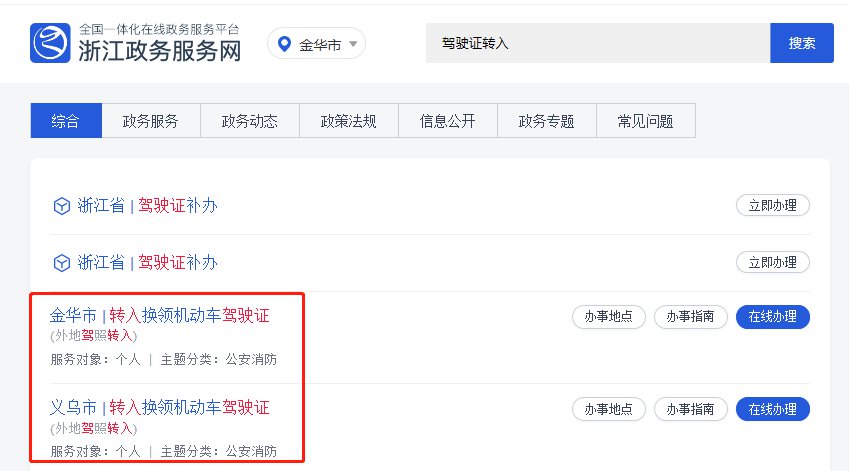Select the 综合 tab
849x471 pixels.
pyautogui.click(x=66, y=121)
